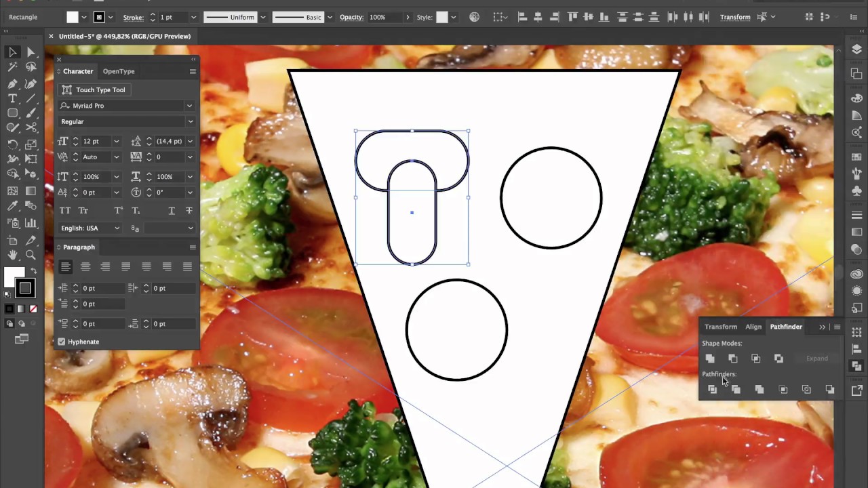Select the Line Segment tool

point(31,99)
